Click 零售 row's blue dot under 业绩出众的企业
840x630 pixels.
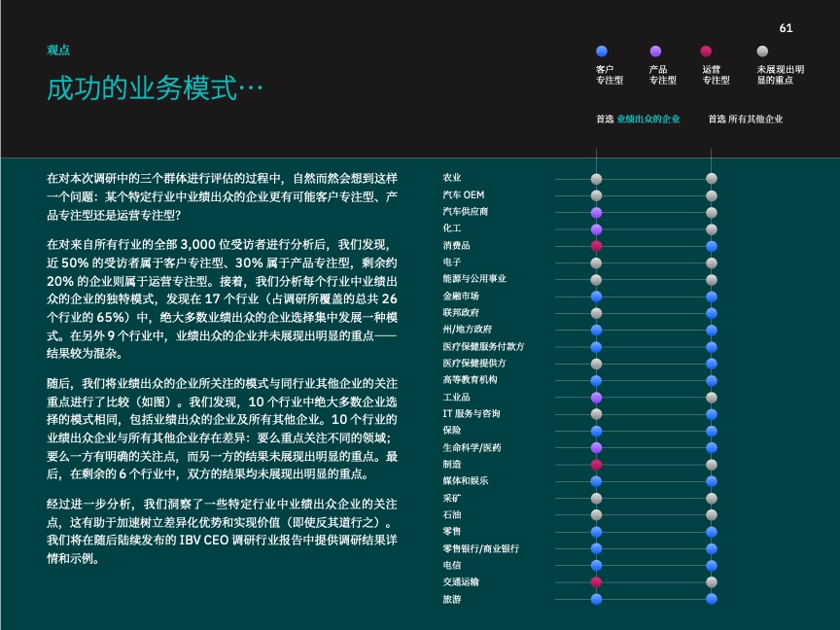click(596, 532)
